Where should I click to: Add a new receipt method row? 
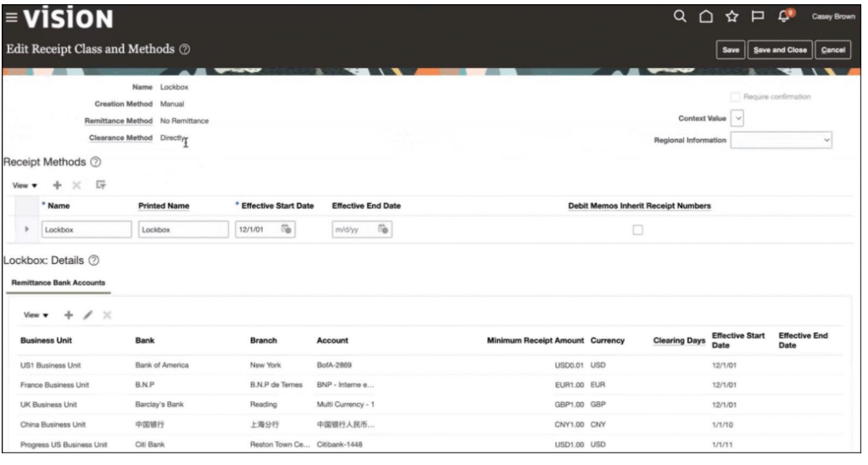pyautogui.click(x=58, y=184)
